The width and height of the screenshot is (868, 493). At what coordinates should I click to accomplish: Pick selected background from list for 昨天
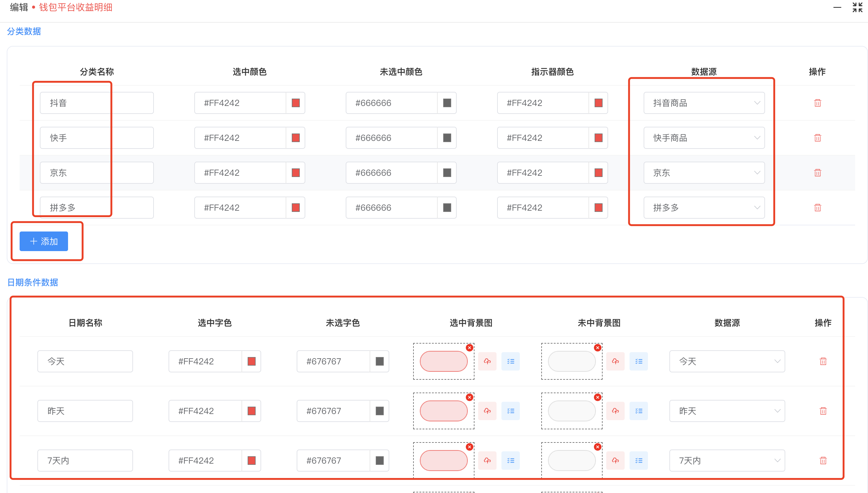510,411
